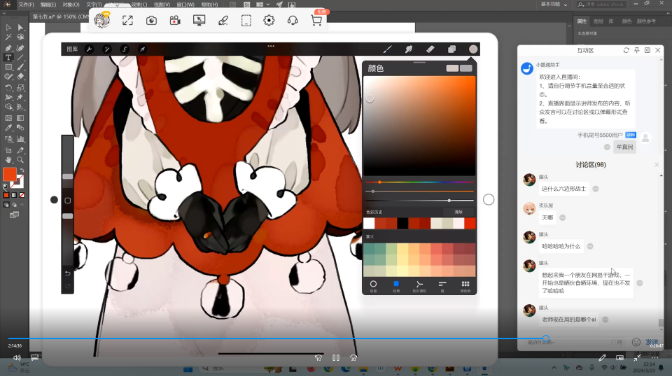Click the saturation slider handle
The width and height of the screenshot is (672, 376).
tap(373, 191)
